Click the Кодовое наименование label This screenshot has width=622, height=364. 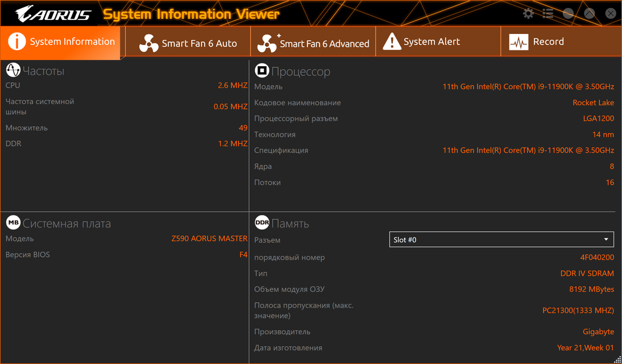298,103
